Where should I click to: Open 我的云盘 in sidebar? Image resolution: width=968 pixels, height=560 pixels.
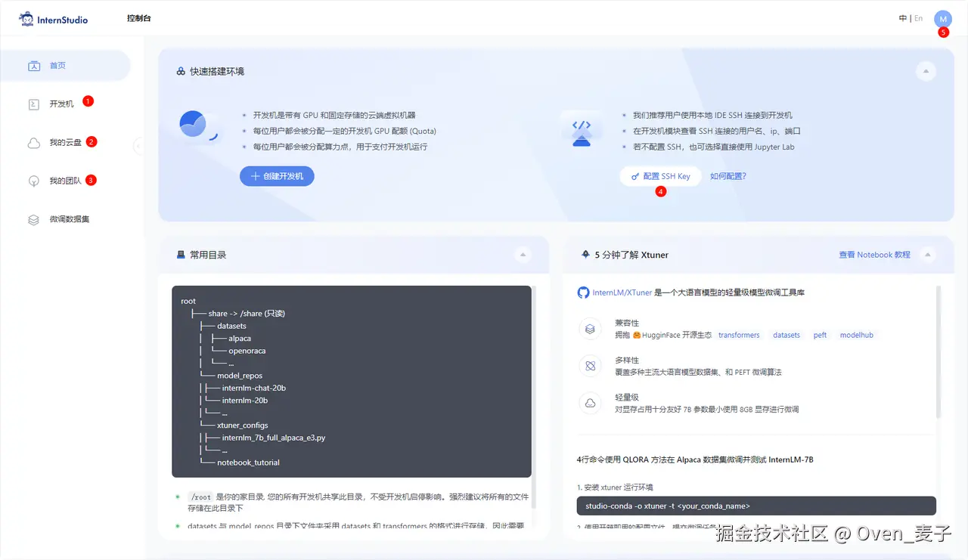[x=66, y=143]
